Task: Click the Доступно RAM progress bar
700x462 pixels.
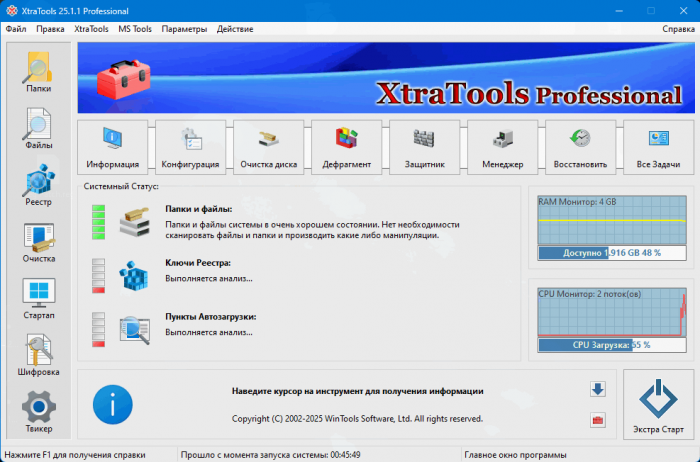Action: pyautogui.click(x=612, y=253)
